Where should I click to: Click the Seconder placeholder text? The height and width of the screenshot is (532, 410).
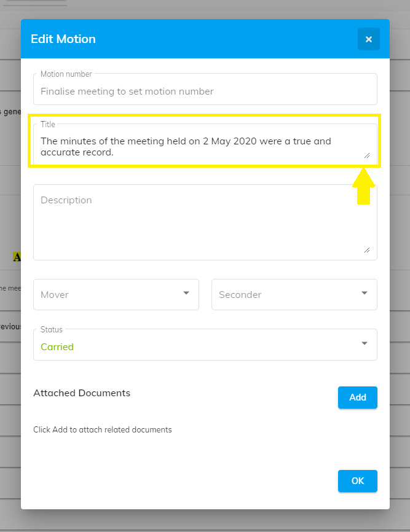240,295
